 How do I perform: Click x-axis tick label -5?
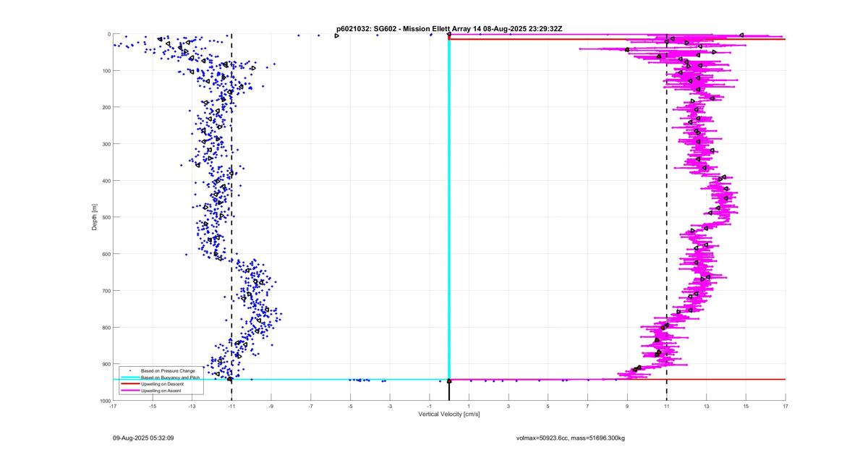[350, 407]
